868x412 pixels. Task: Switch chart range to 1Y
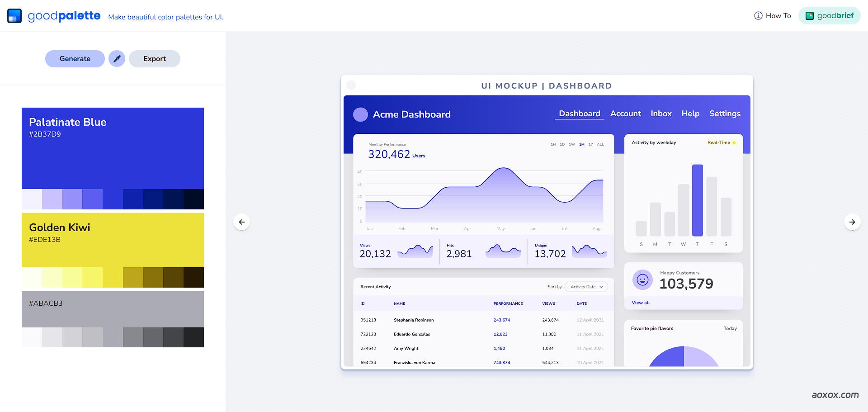click(x=590, y=145)
